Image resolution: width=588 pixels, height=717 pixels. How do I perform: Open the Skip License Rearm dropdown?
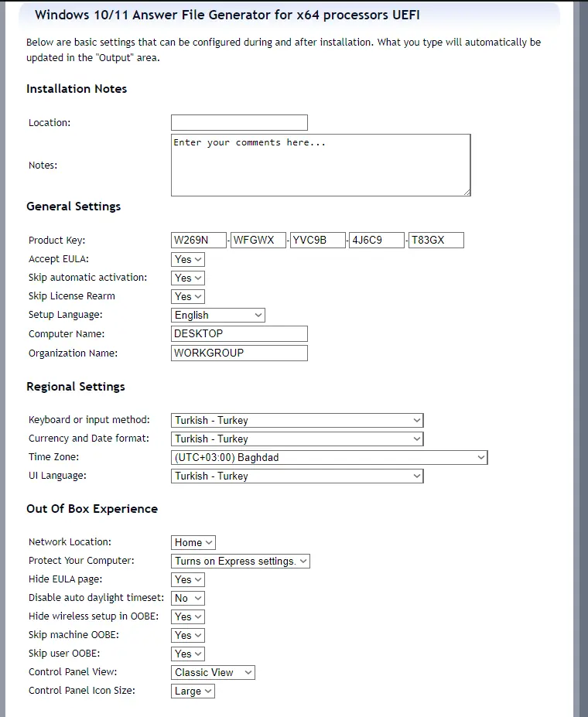point(188,296)
